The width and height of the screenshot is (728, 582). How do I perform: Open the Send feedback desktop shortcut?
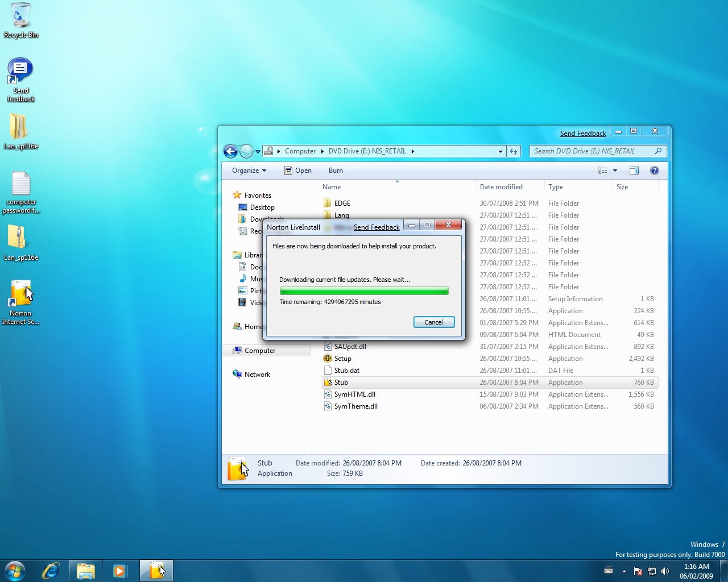click(x=21, y=80)
